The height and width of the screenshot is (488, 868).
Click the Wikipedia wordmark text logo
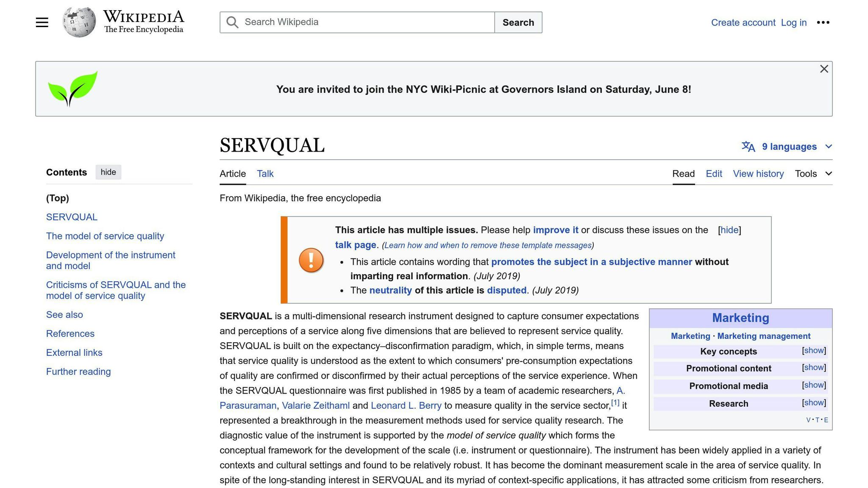tap(144, 21)
